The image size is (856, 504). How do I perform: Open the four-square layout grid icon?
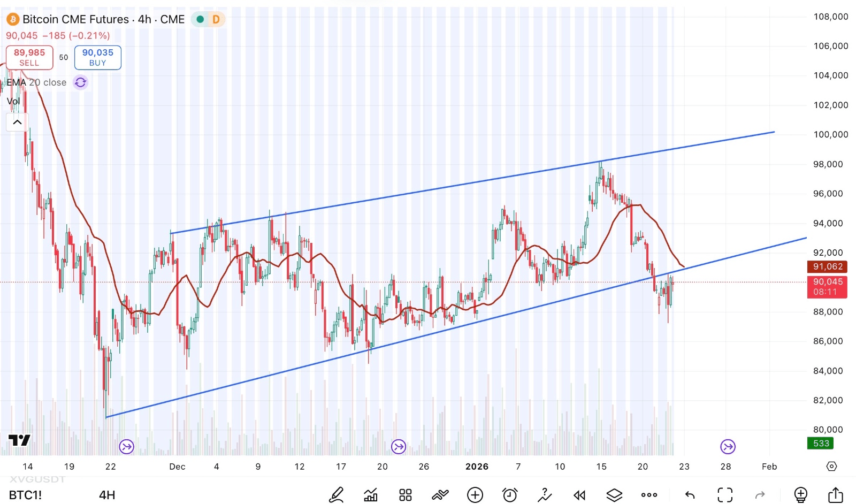(x=406, y=495)
